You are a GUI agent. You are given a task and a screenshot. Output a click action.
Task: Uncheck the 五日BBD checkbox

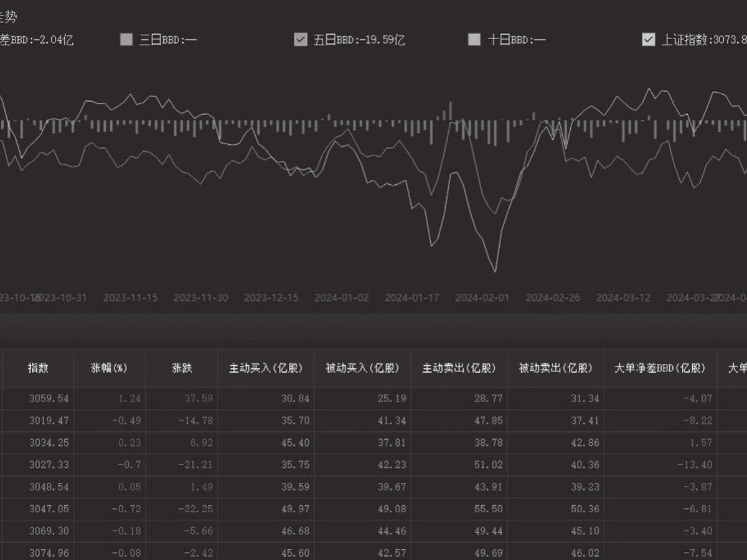[301, 40]
